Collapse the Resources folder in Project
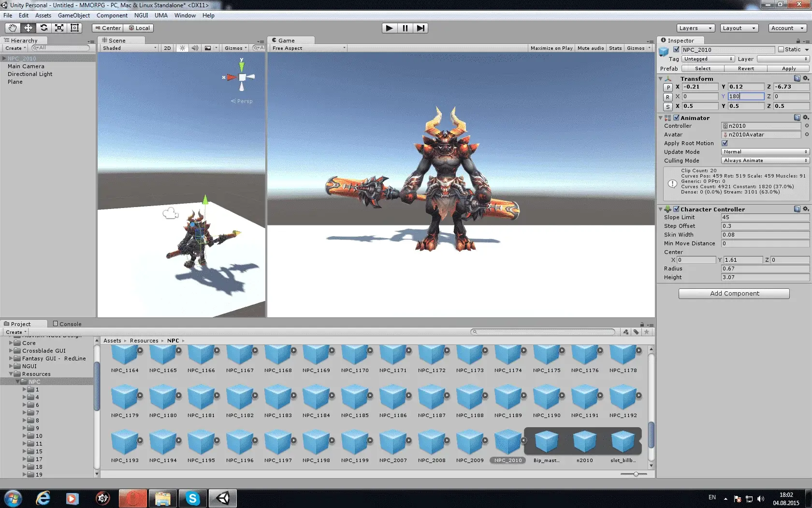 tap(11, 374)
